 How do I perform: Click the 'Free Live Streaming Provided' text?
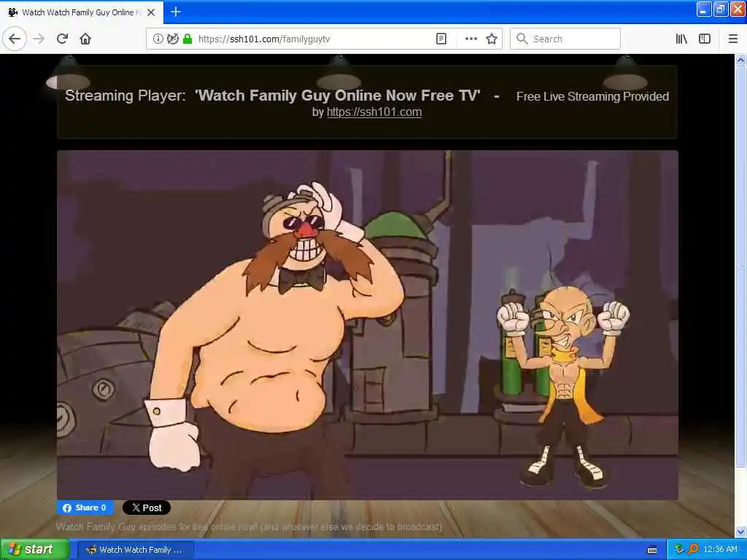(592, 97)
